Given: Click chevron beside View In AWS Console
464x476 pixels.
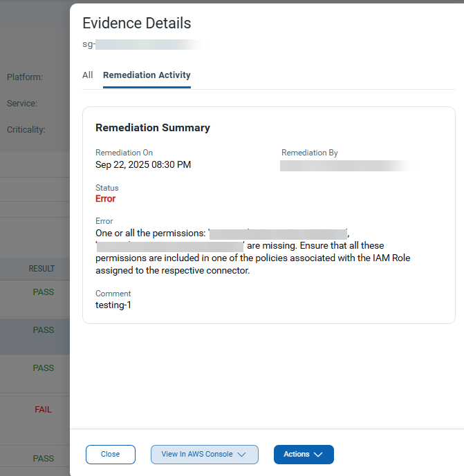Looking at the screenshot, I should (242, 455).
